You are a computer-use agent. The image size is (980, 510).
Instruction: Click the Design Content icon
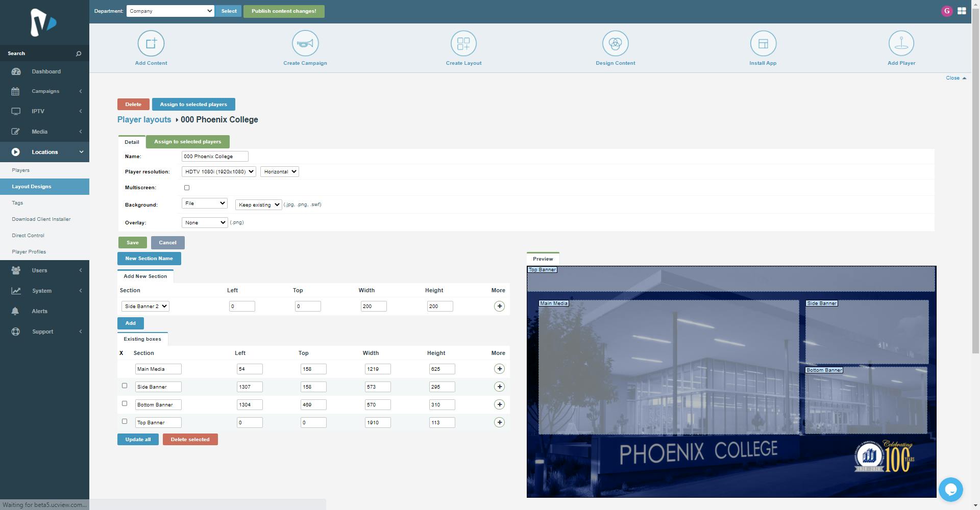click(x=615, y=43)
